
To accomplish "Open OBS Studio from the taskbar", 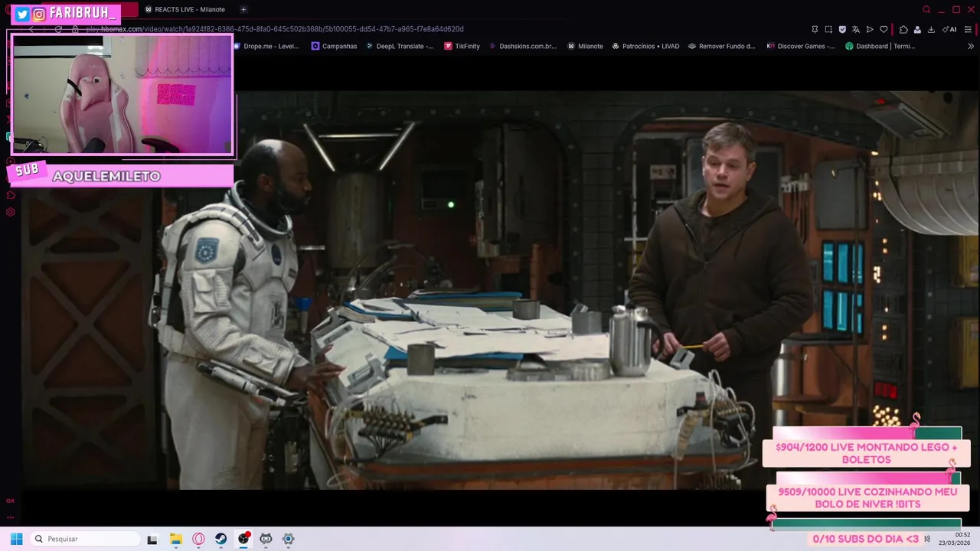I will (x=243, y=539).
